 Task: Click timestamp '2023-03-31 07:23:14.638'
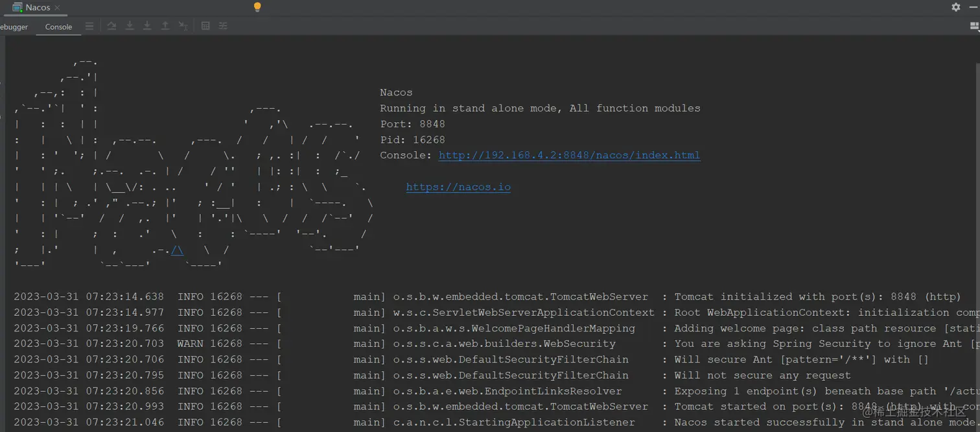coord(89,297)
